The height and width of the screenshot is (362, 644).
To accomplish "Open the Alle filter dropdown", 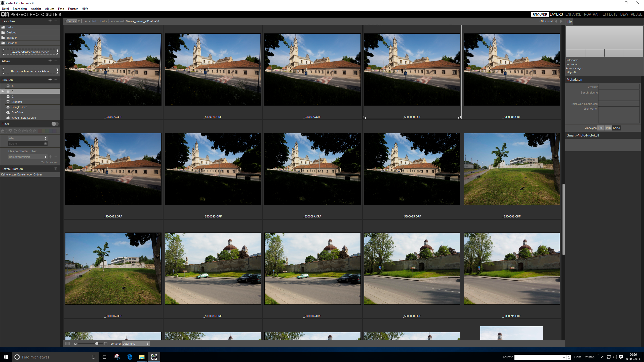I will 28,138.
